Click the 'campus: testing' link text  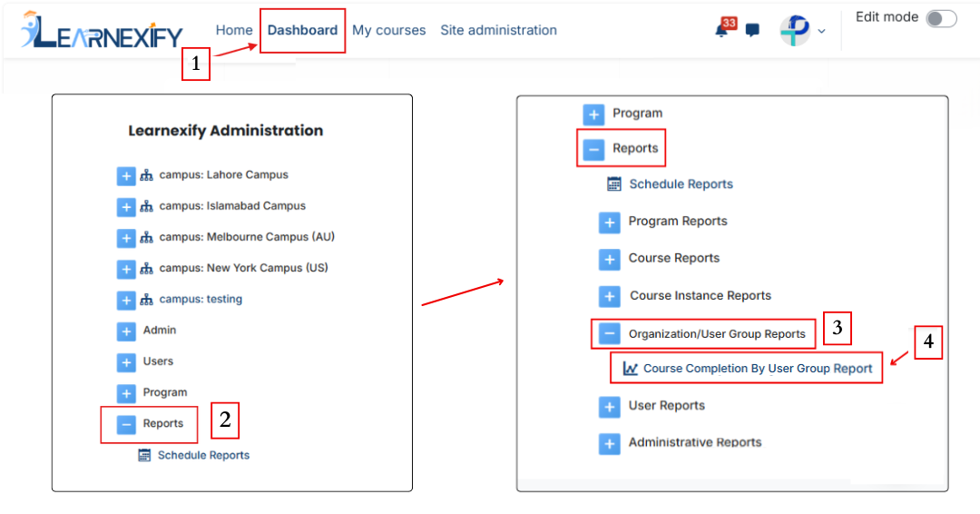click(x=201, y=299)
